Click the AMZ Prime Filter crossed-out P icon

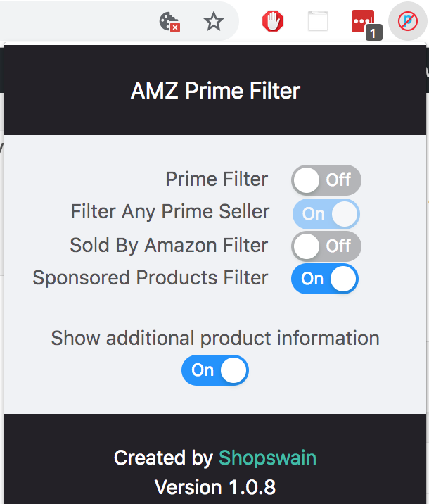[408, 22]
